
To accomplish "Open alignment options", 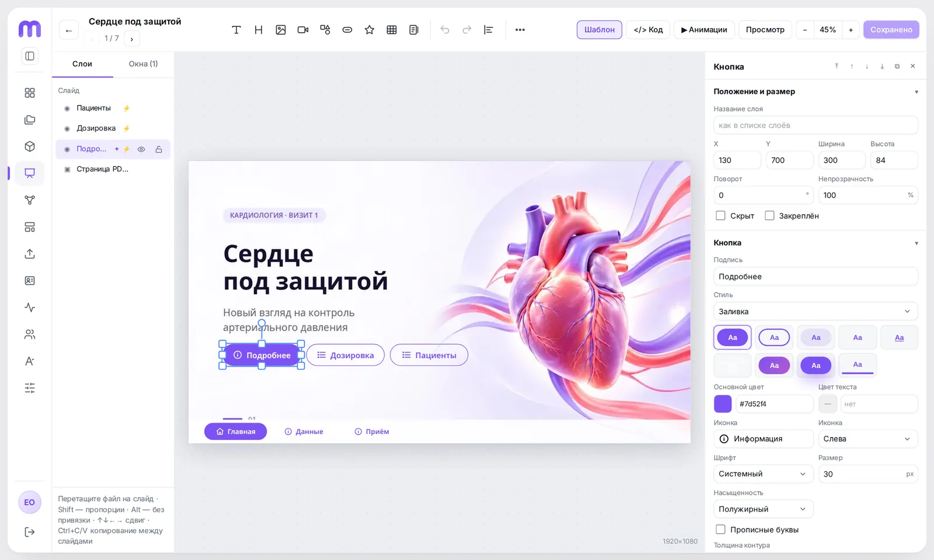I will [x=489, y=30].
